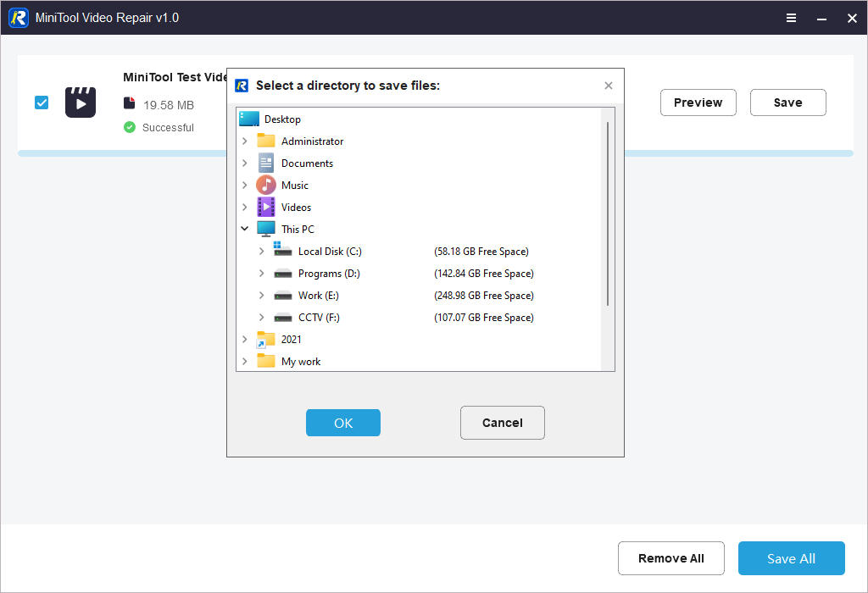Screen dimensions: 868x593
Task: Select the 2021 folder label
Action: pos(292,340)
